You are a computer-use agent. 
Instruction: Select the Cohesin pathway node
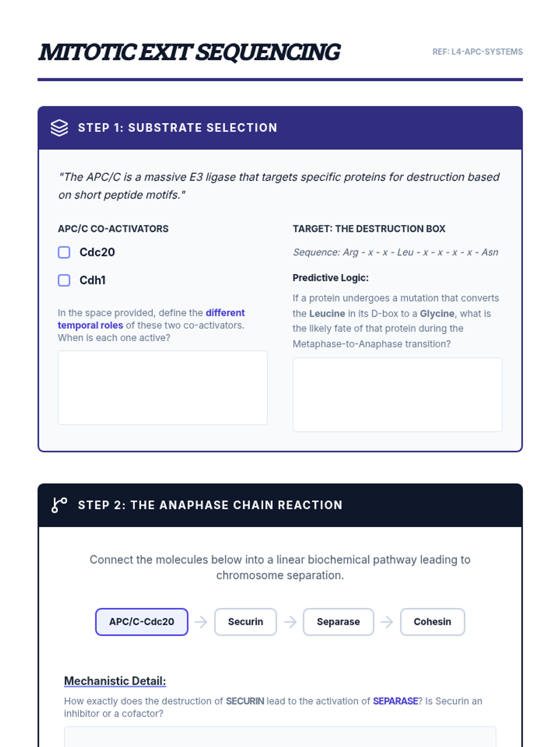[432, 622]
